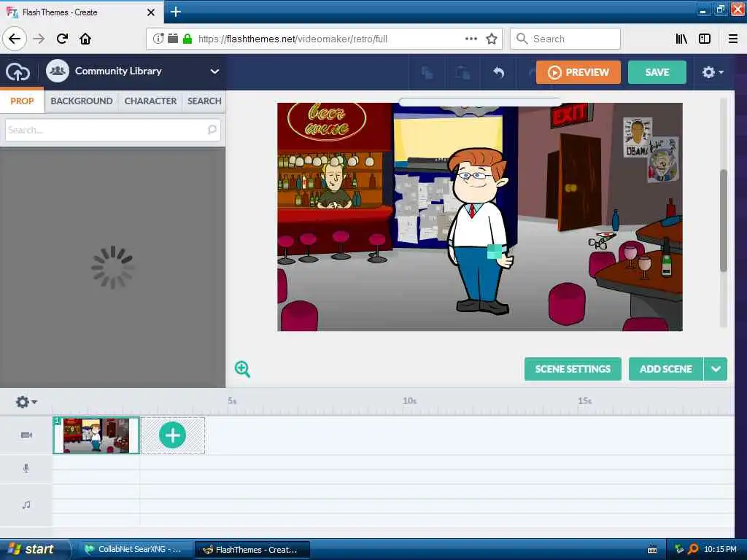Open the Firefox hamburger menu
Viewport: 747px width, 560px height.
pyautogui.click(x=733, y=39)
